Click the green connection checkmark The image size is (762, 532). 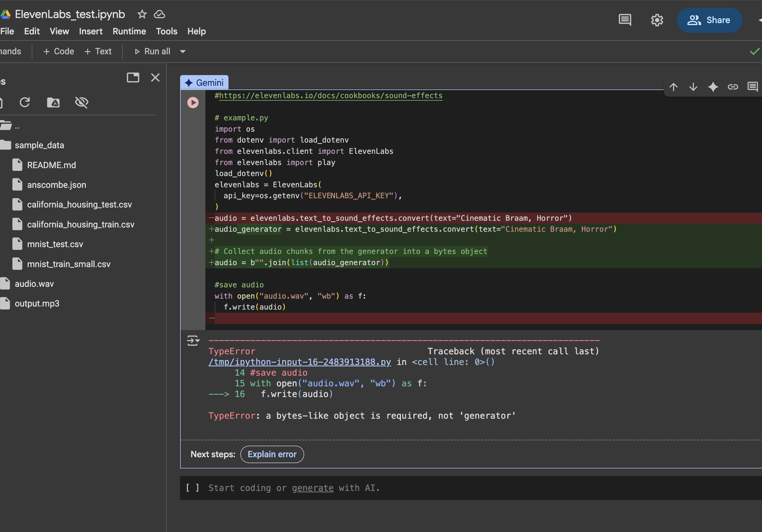coord(755,51)
